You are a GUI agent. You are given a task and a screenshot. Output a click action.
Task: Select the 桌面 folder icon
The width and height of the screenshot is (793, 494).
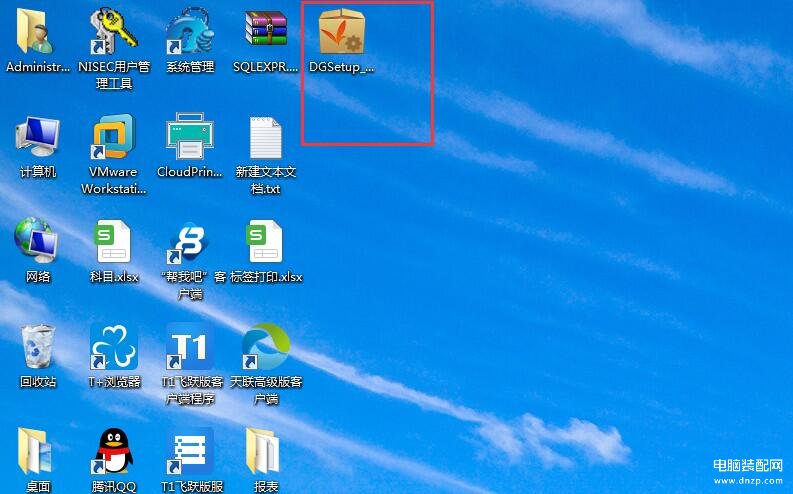point(35,451)
